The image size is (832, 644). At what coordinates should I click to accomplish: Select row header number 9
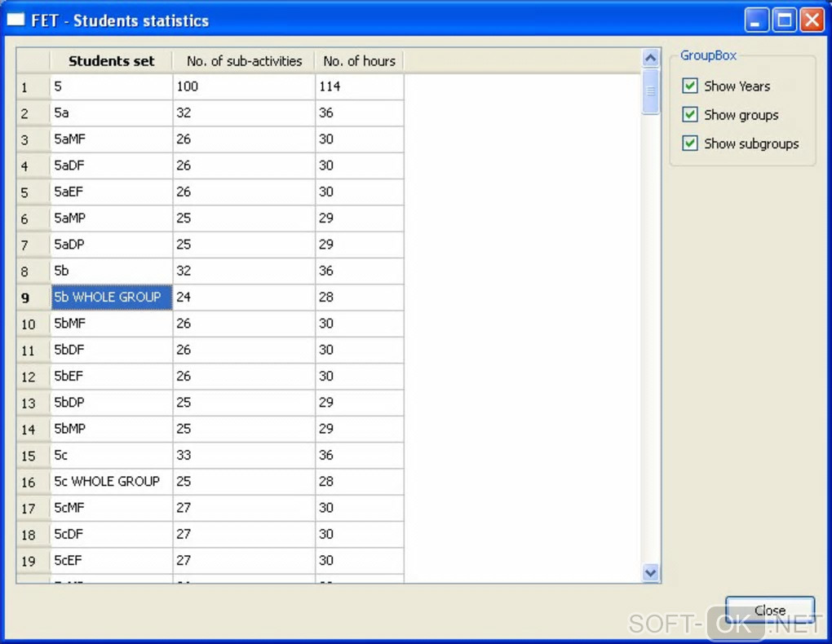coord(33,298)
